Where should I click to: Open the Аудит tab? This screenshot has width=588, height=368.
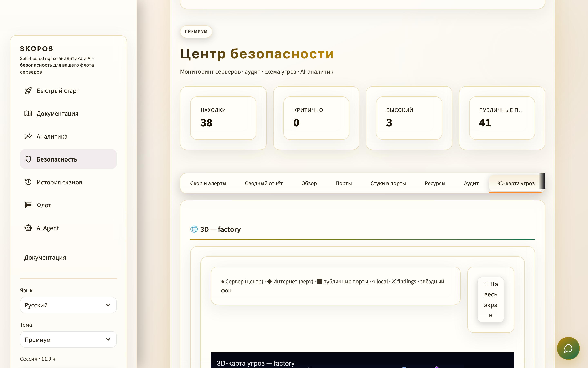[x=471, y=183]
